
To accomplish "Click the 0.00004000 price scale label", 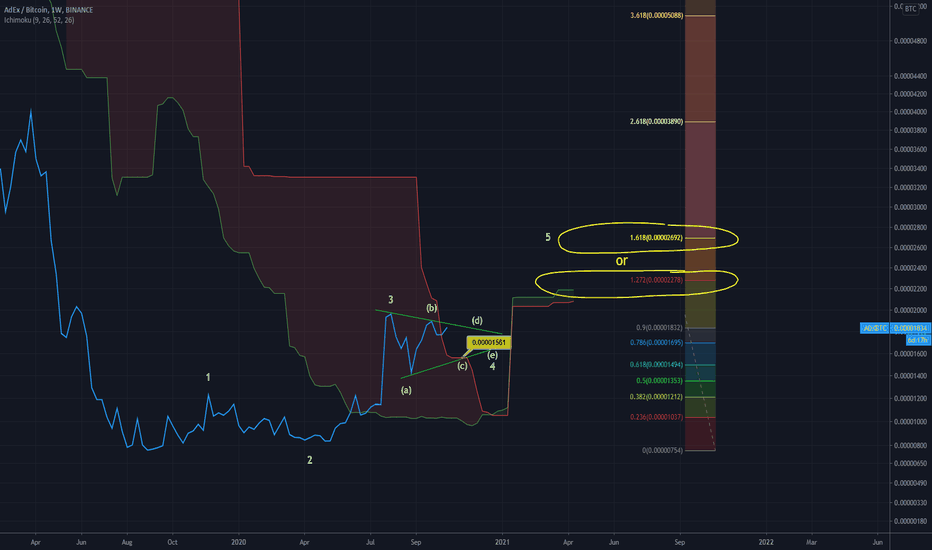I will point(910,112).
